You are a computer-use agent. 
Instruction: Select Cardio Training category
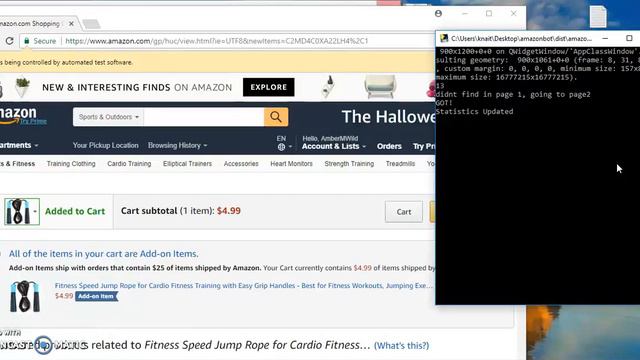click(x=129, y=164)
